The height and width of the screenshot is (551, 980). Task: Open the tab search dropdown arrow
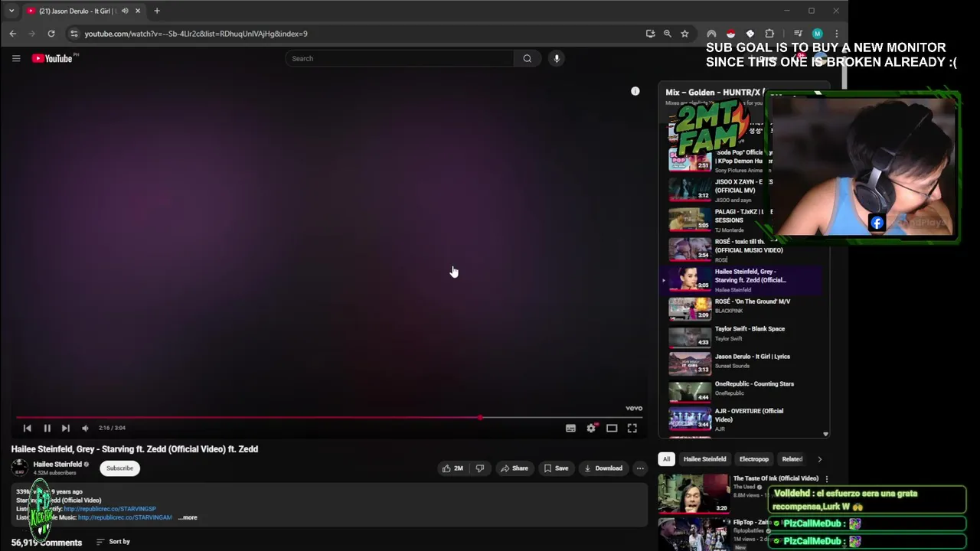click(x=11, y=11)
